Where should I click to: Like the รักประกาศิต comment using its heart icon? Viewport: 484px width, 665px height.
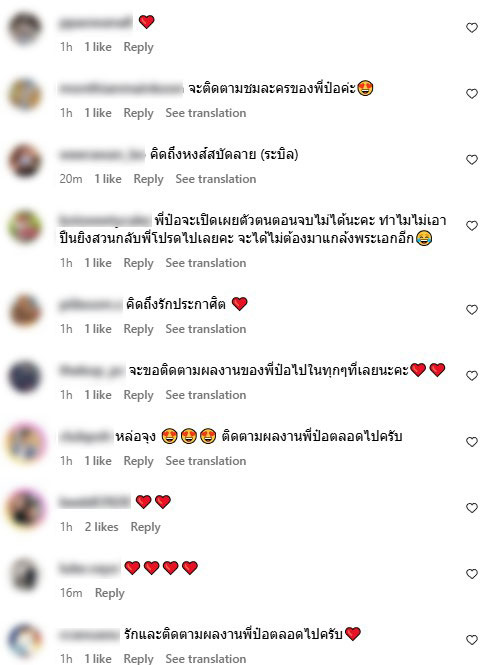click(x=472, y=310)
